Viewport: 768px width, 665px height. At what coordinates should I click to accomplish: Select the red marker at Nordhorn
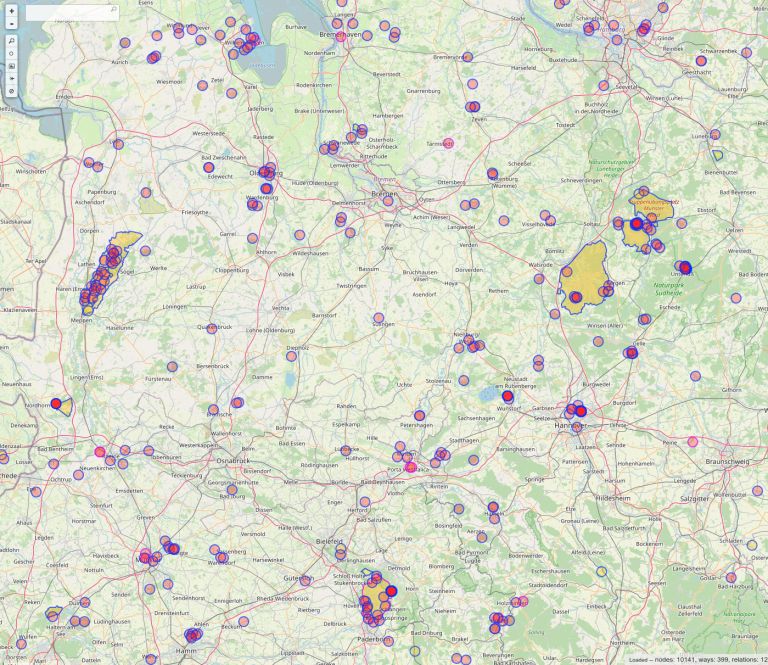(x=57, y=404)
